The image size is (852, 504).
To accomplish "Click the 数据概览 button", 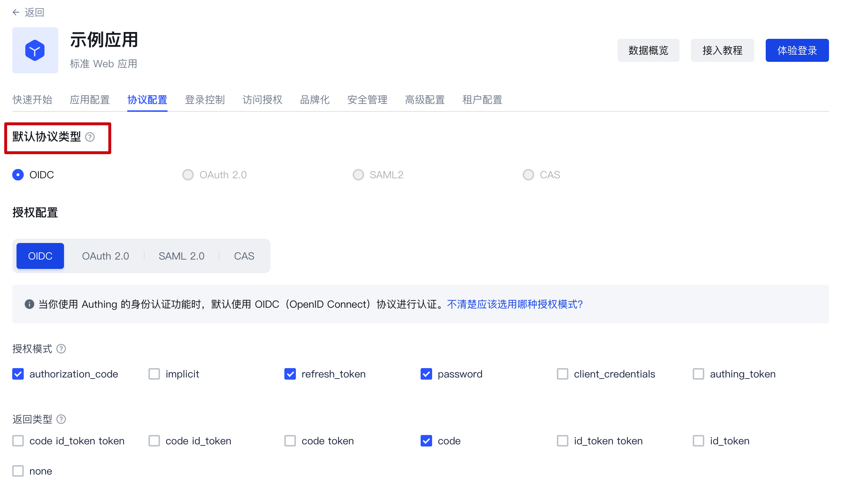I will (648, 50).
